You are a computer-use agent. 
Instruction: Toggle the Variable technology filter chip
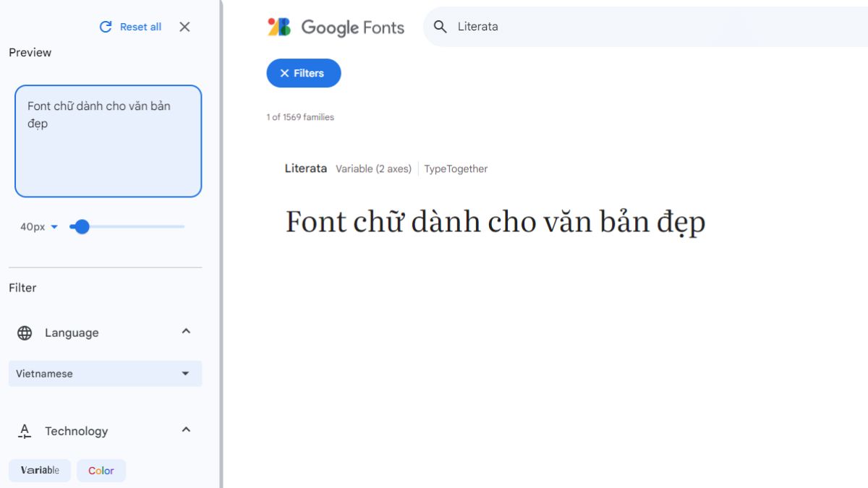coord(40,471)
